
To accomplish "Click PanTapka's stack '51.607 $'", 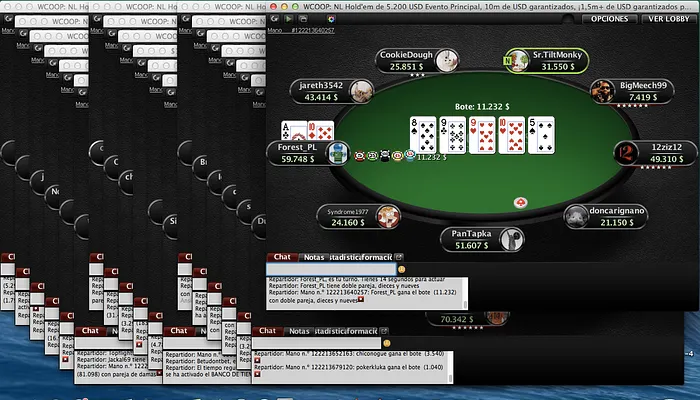I will [471, 246].
